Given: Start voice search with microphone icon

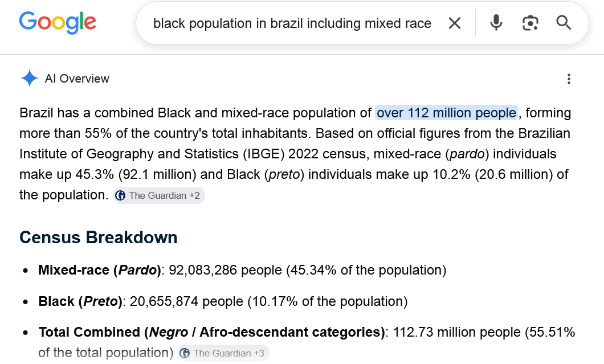Looking at the screenshot, I should coord(496,23).
